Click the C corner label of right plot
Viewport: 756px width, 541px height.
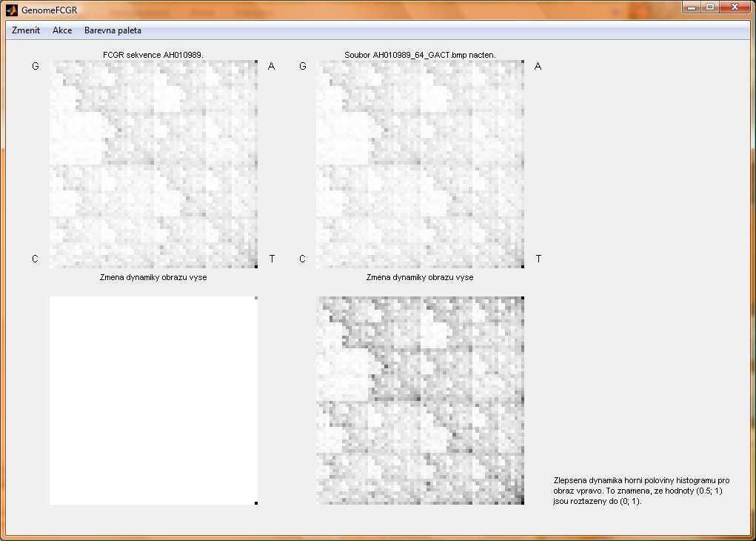click(x=302, y=259)
